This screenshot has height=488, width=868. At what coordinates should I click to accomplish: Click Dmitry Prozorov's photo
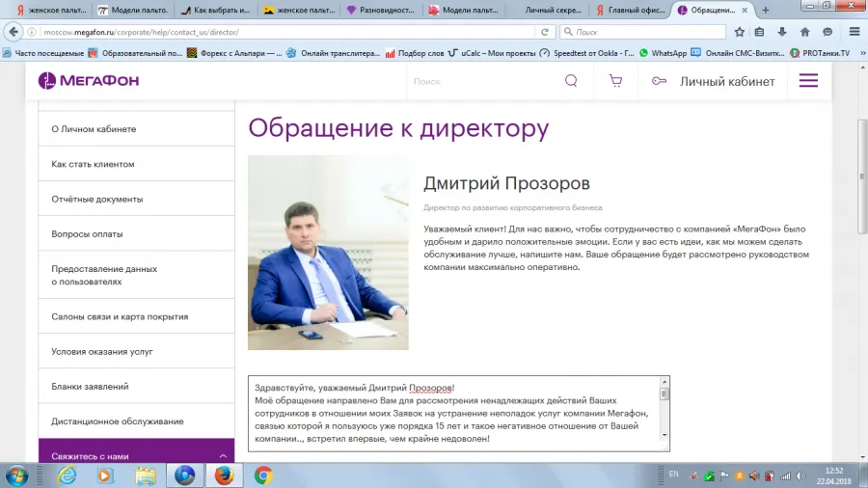coord(328,253)
